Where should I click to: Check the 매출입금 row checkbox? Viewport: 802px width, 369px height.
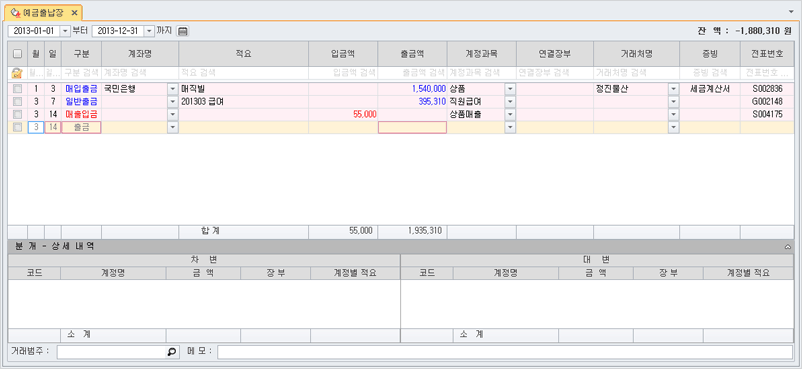[x=17, y=114]
